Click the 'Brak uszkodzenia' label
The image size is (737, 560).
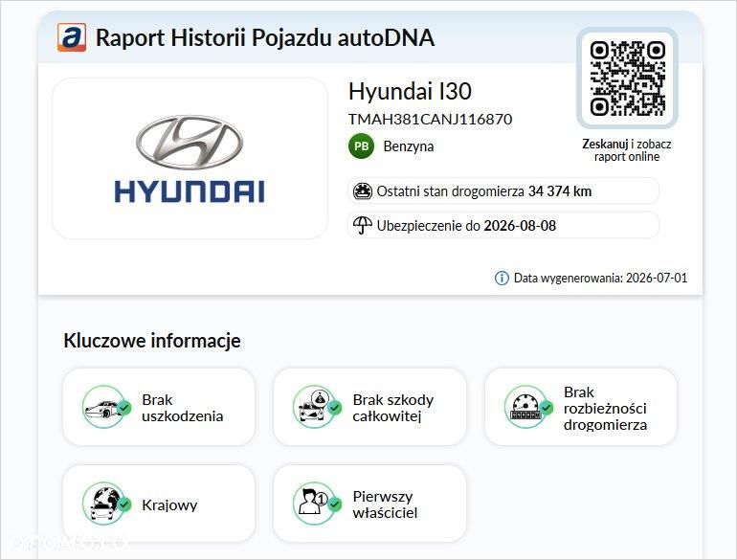(x=183, y=408)
